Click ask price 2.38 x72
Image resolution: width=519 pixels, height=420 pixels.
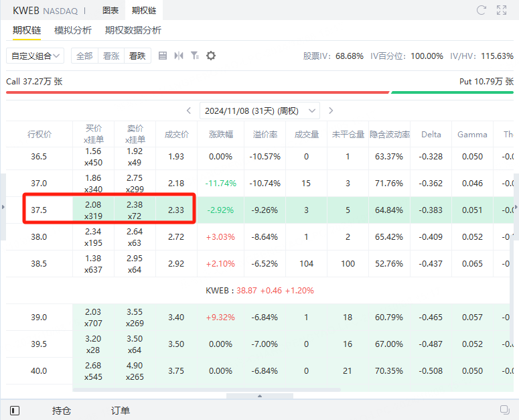coord(135,210)
